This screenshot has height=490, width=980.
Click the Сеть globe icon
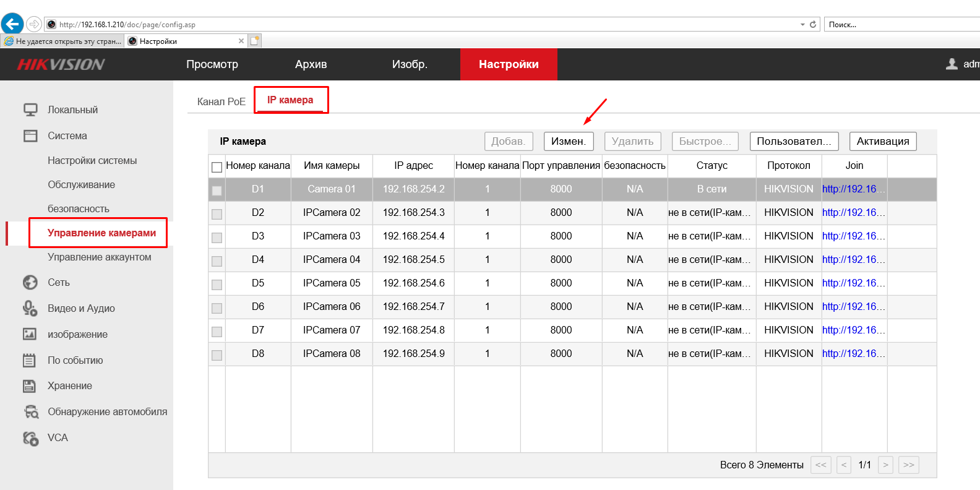click(30, 282)
